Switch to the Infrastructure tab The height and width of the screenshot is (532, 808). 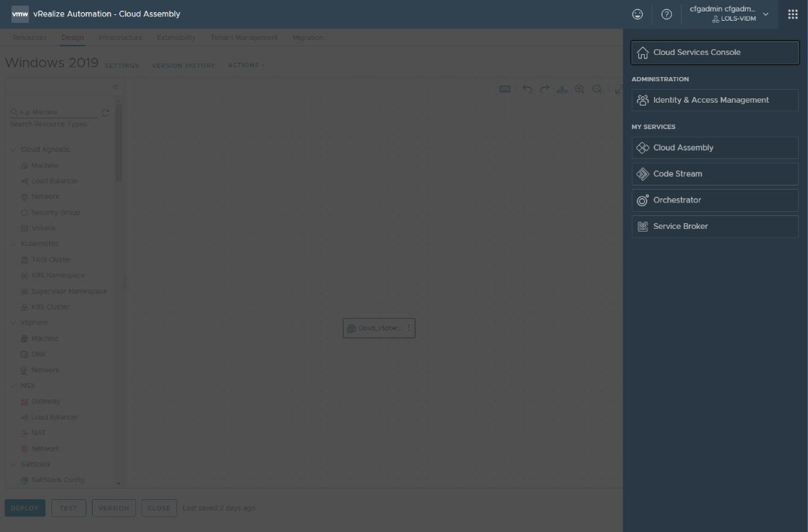tap(120, 38)
